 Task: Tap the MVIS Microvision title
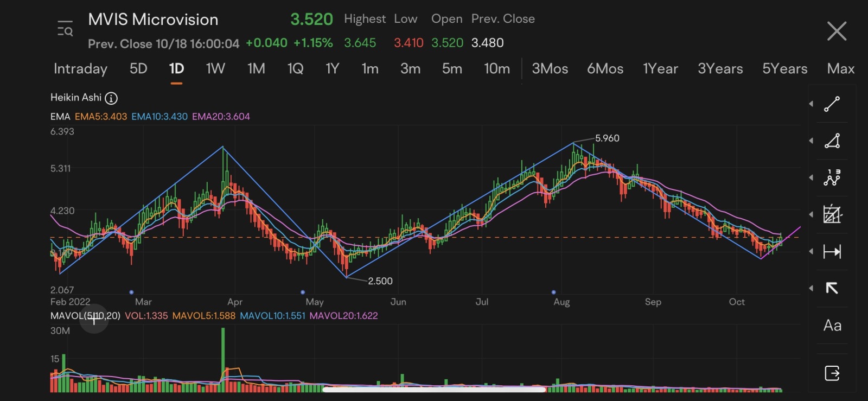(x=153, y=20)
